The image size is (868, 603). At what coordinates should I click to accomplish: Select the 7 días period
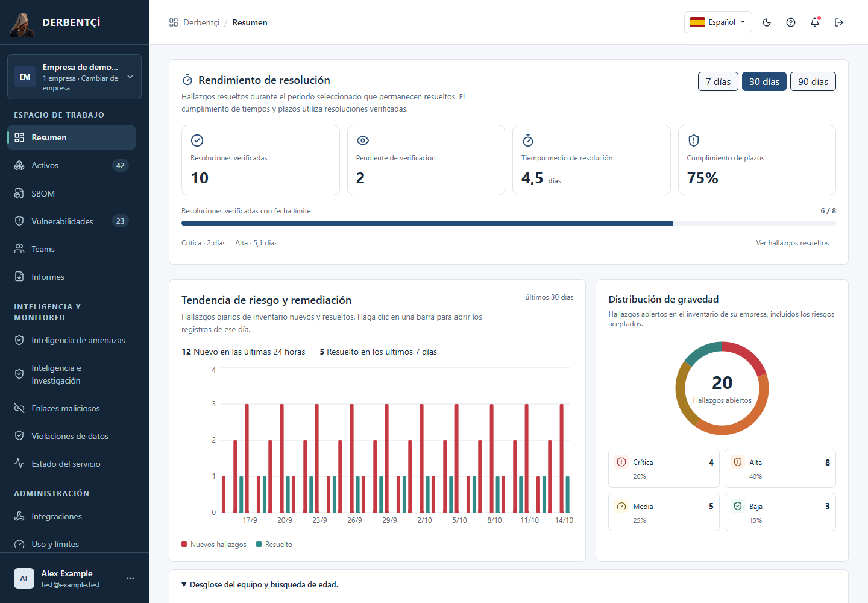tap(718, 81)
